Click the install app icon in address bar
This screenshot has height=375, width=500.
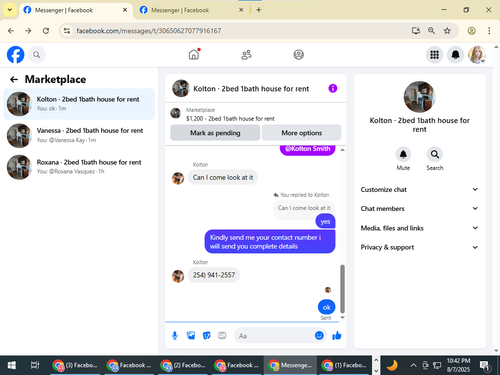[x=415, y=31]
